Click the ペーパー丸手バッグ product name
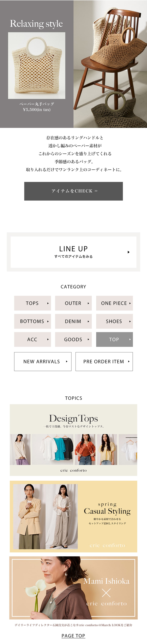Viewport: 147px width, 644px height. point(37,104)
